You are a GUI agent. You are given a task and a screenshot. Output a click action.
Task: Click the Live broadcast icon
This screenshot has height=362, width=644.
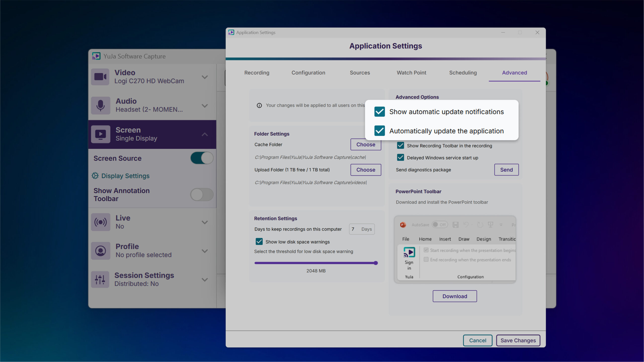pyautogui.click(x=100, y=222)
